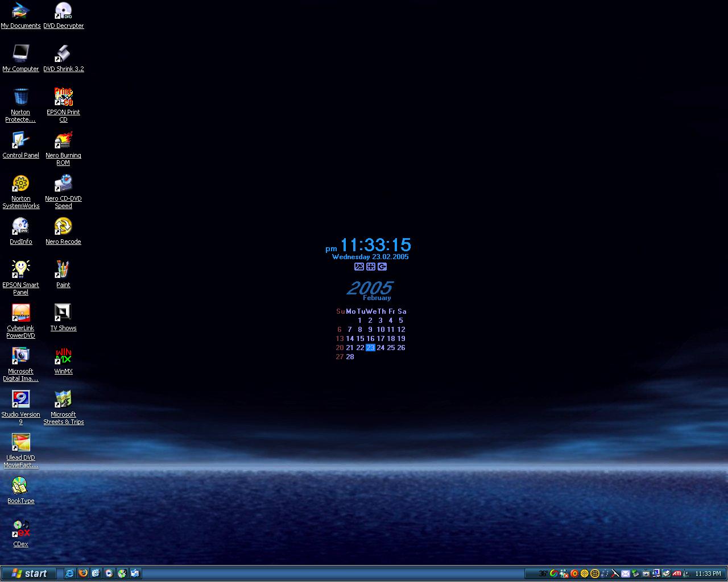Click the highlighted date 23 in calendar
Image resolution: width=728 pixels, height=582 pixels.
[370, 348]
